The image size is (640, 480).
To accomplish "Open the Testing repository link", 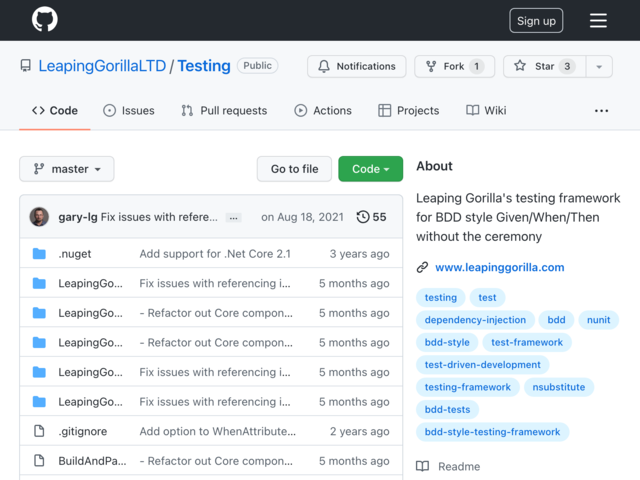I will pyautogui.click(x=204, y=66).
